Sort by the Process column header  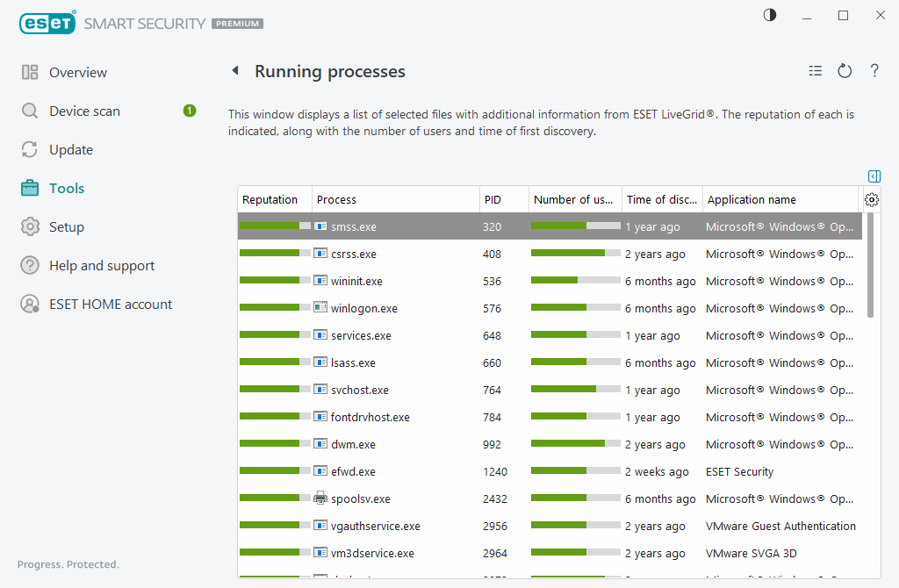point(396,199)
